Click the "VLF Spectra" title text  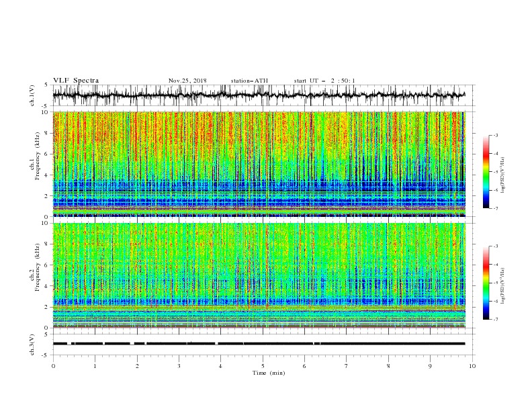(76, 81)
